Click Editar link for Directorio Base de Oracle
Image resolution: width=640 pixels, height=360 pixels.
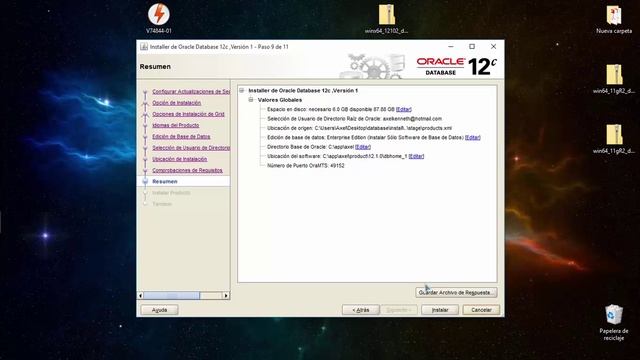pos(363,147)
